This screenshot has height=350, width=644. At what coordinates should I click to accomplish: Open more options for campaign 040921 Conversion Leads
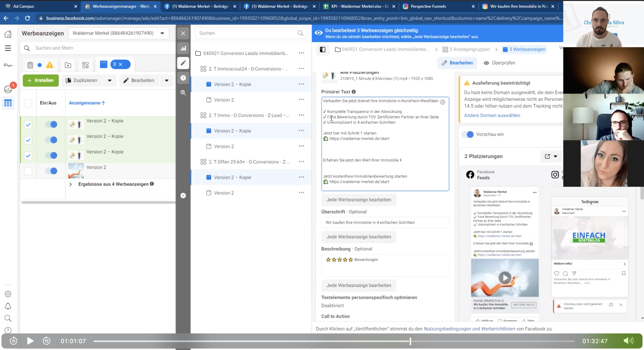click(301, 53)
